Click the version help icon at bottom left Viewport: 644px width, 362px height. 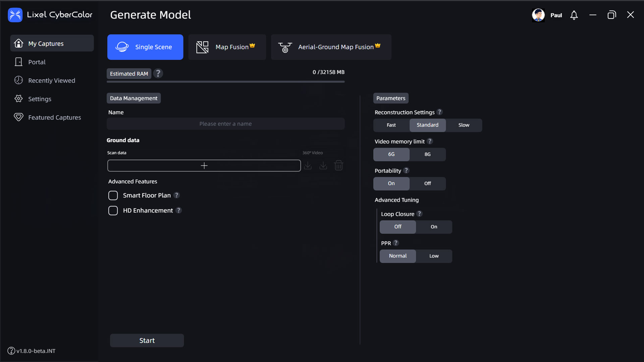[x=11, y=351]
